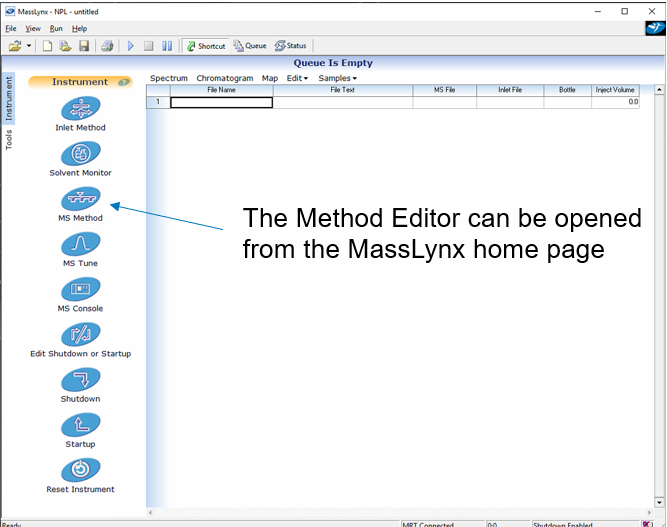Open the Map menu item

pyautogui.click(x=270, y=78)
